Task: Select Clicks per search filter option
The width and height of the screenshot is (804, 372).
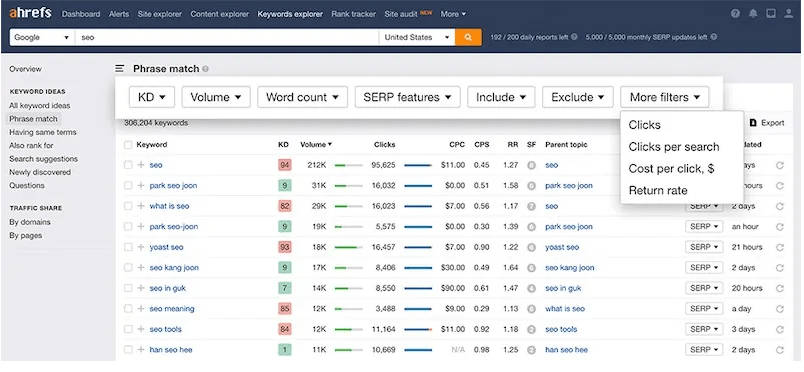Action: [674, 147]
